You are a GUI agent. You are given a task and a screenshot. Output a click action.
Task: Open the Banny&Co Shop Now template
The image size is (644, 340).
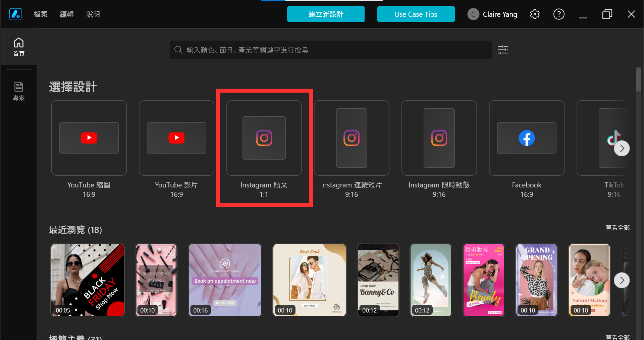[378, 280]
